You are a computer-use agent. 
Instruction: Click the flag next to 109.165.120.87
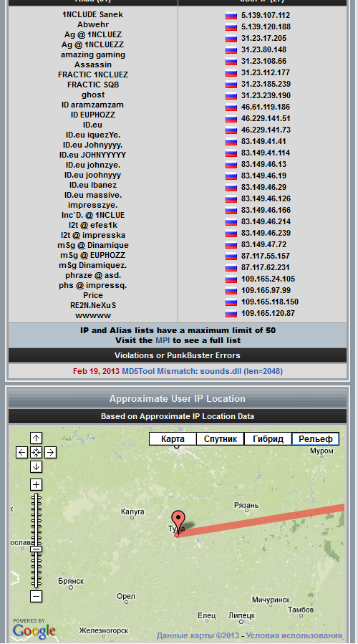231,314
